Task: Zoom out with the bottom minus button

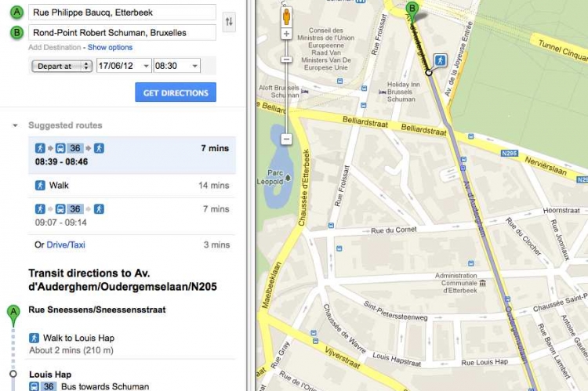Action: (286, 139)
